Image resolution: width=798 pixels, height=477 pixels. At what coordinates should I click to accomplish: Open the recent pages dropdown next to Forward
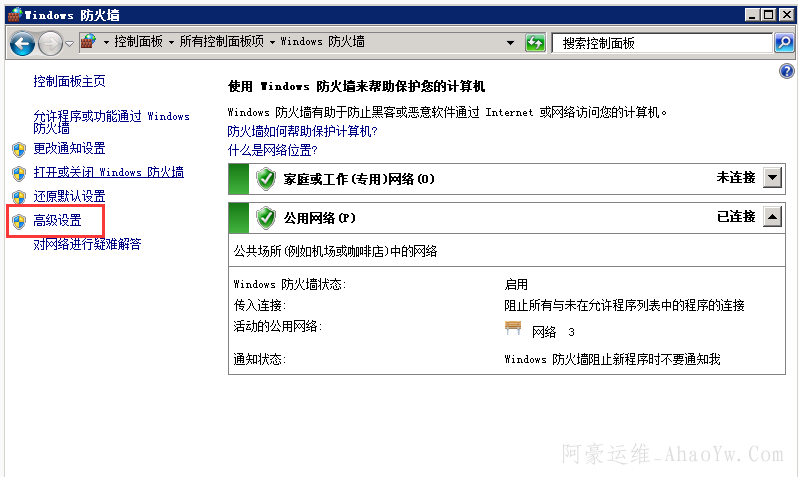[x=70, y=44]
